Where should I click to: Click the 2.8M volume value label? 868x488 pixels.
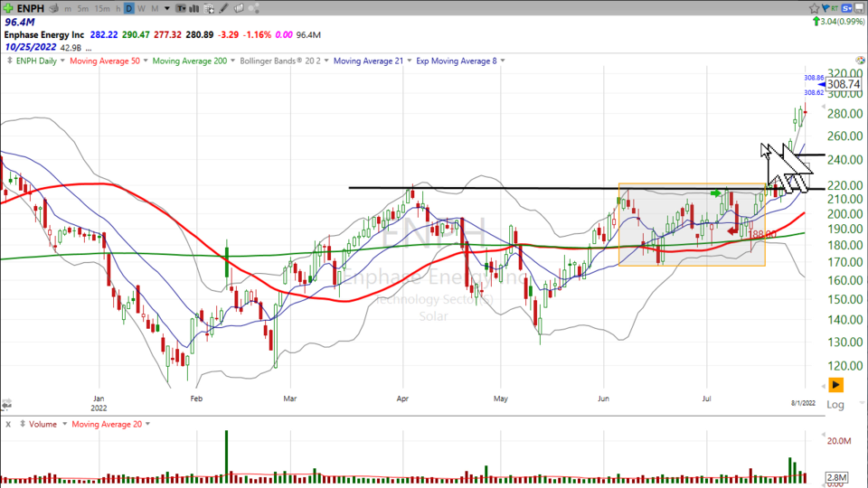[836, 477]
